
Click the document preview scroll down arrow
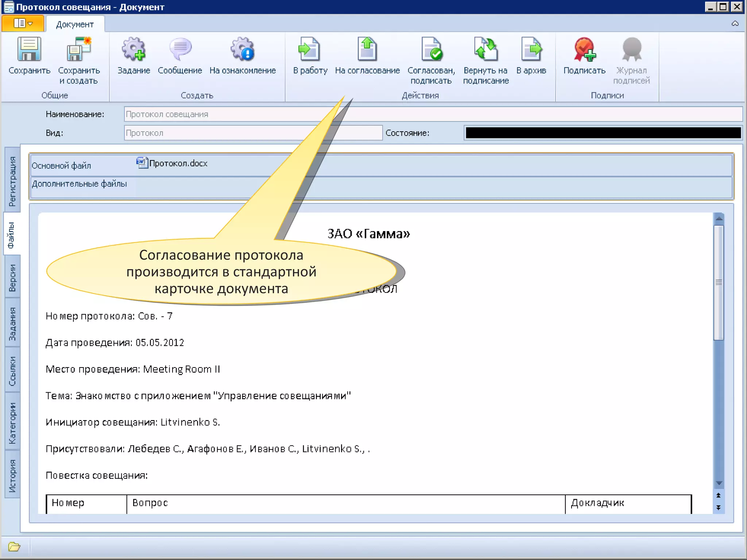719,483
